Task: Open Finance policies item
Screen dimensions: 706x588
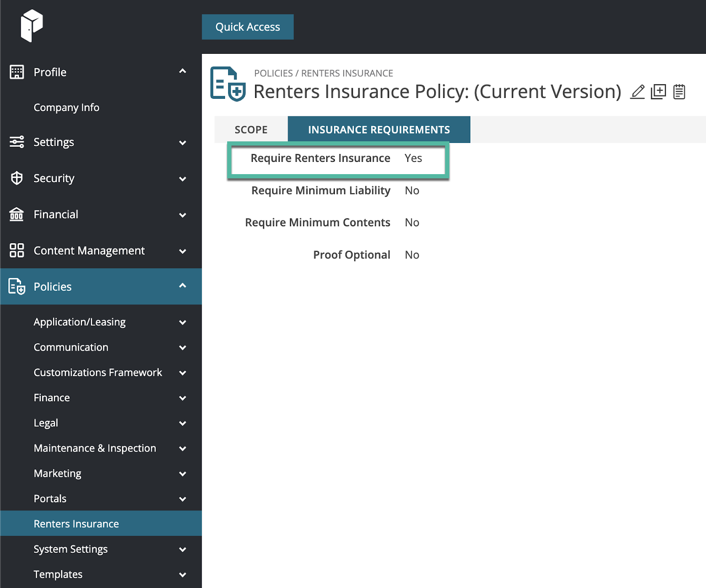Action: click(52, 398)
